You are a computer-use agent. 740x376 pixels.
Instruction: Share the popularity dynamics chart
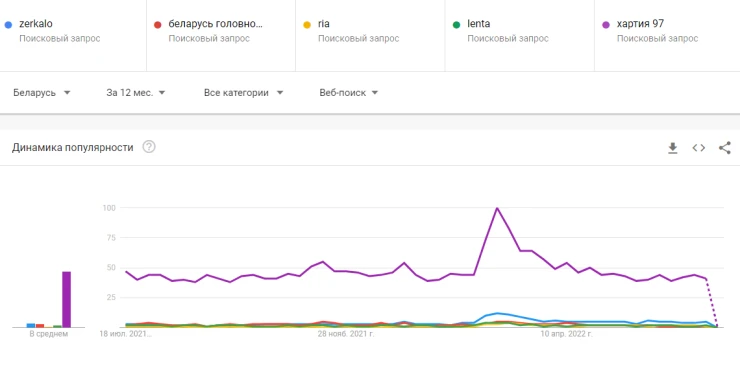tap(725, 148)
